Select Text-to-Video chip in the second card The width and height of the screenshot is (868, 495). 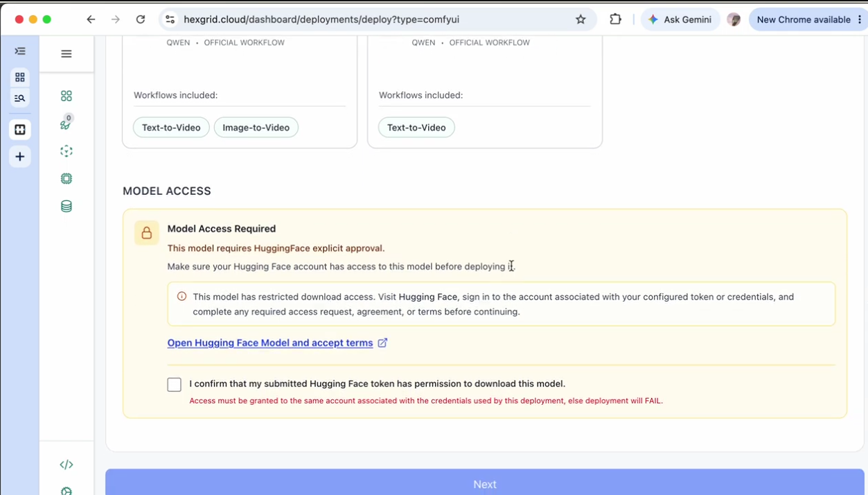click(416, 128)
